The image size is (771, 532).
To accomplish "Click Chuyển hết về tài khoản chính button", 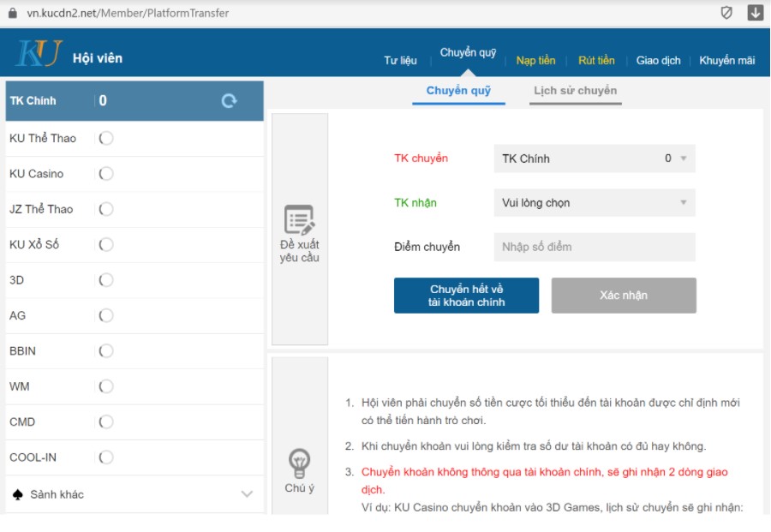I will (466, 296).
